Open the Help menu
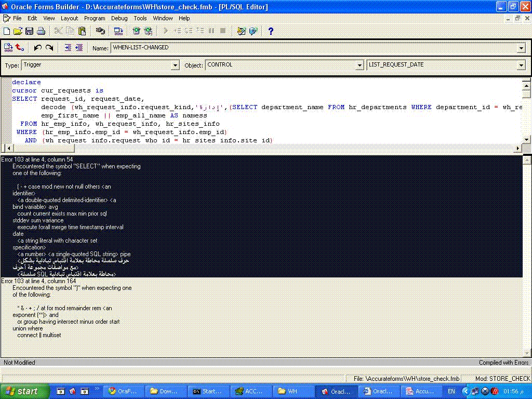532x399 pixels. [184, 18]
